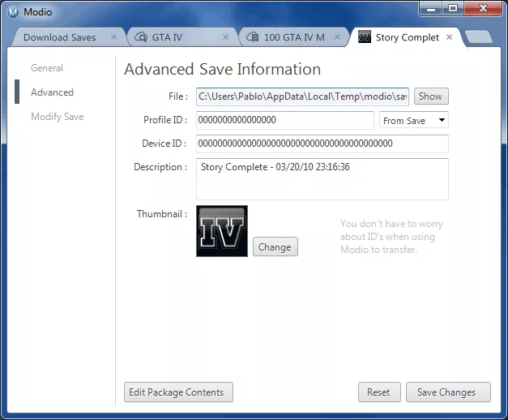Click the list icon on 100 GTA IV M tab

(x=253, y=37)
